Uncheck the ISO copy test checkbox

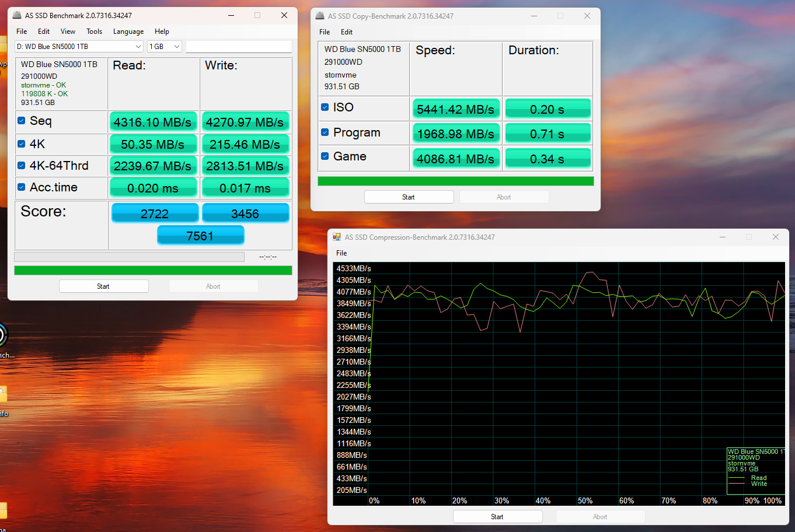coord(325,107)
